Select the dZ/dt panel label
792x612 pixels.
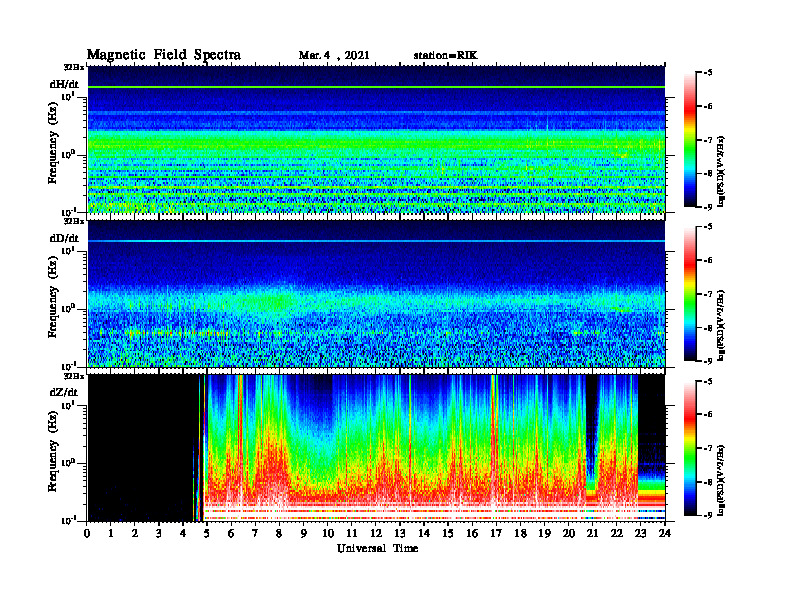coord(64,392)
